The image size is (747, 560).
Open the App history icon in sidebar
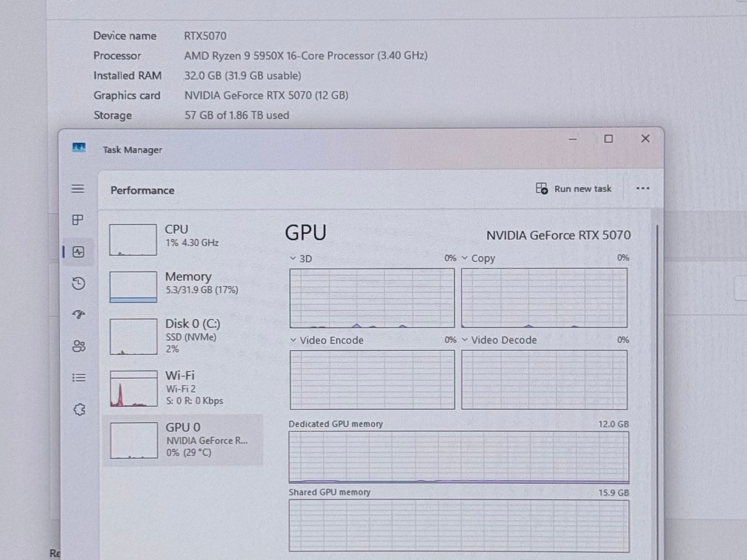(x=78, y=283)
